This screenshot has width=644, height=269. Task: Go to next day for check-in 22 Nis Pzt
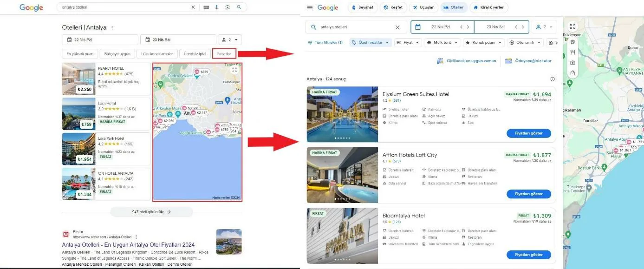click(x=468, y=27)
